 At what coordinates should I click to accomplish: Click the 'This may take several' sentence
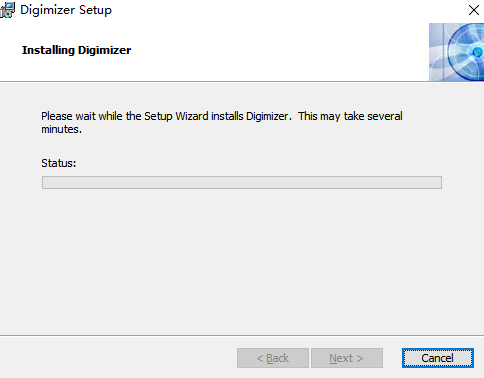click(350, 116)
